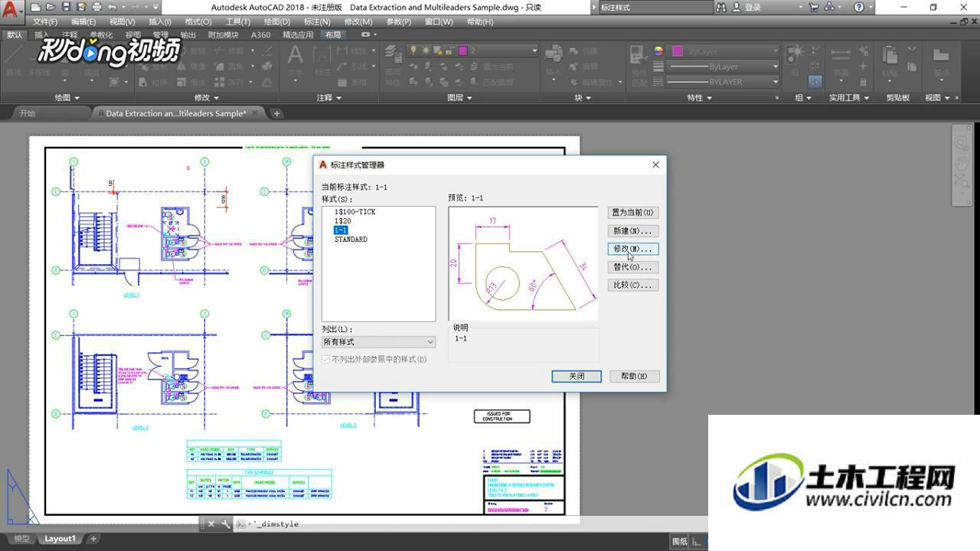
Task: Expand the 修改 ribbon panel
Action: pos(207,98)
